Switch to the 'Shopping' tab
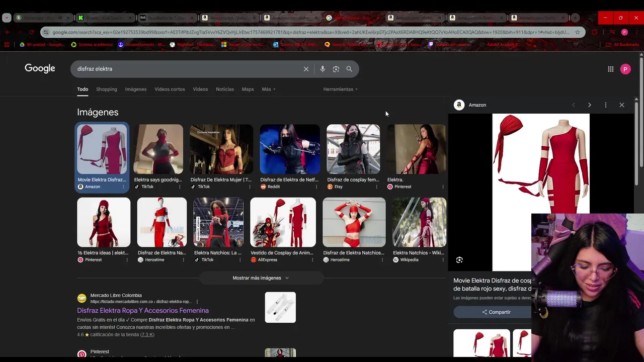 [107, 89]
